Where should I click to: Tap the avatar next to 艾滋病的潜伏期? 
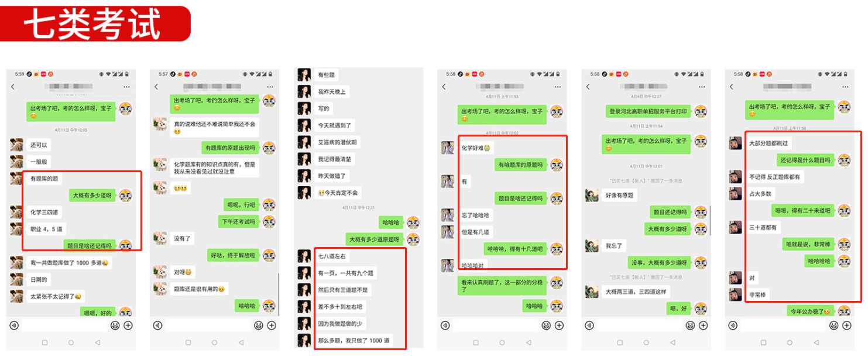click(304, 142)
